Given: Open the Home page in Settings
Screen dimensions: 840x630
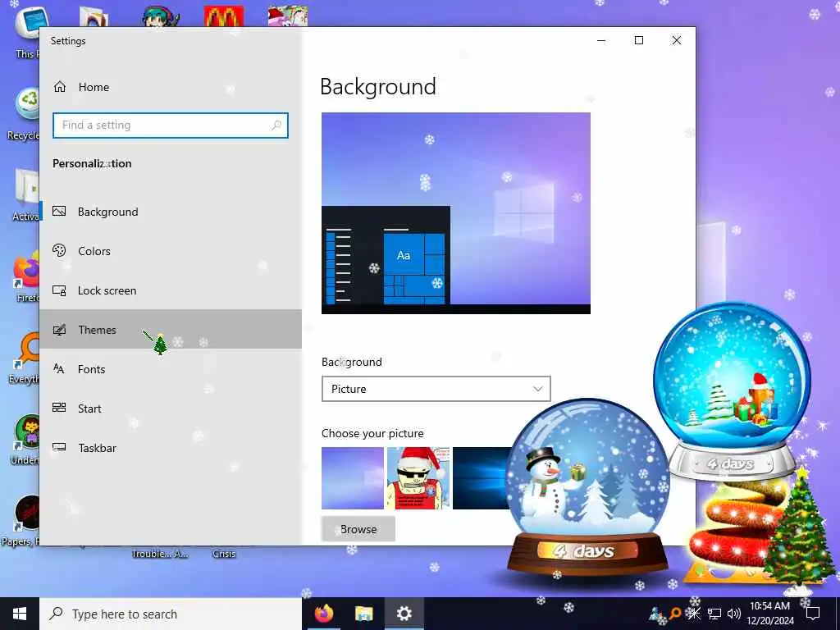Looking at the screenshot, I should coord(171,87).
